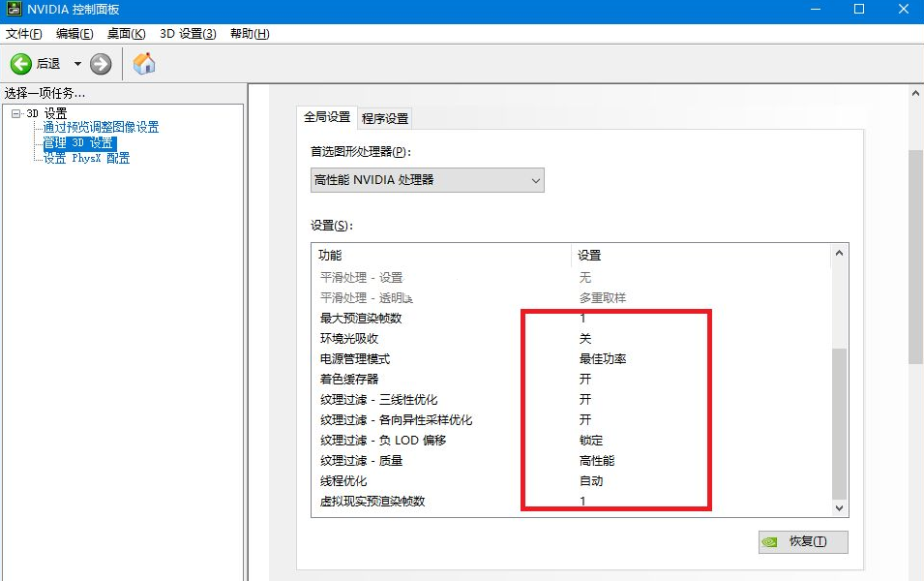This screenshot has width=924, height=581.
Task: Click the 多重取样 value
Action: click(x=602, y=298)
